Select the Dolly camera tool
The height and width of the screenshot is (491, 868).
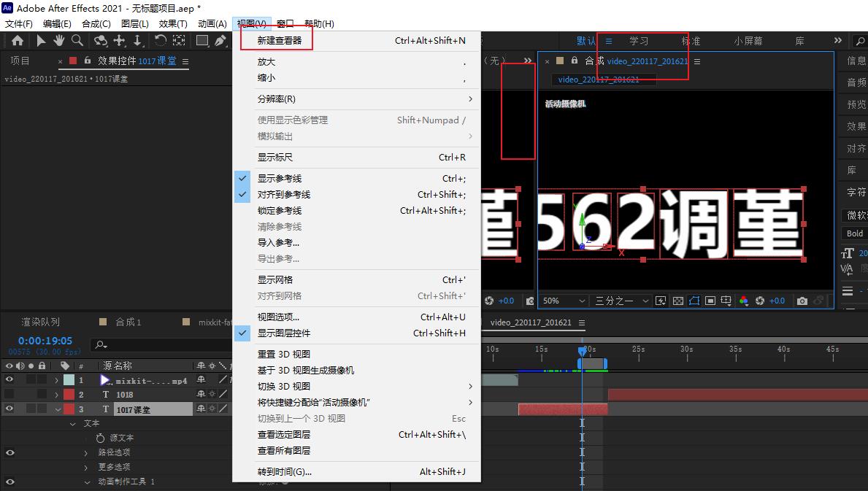point(138,40)
